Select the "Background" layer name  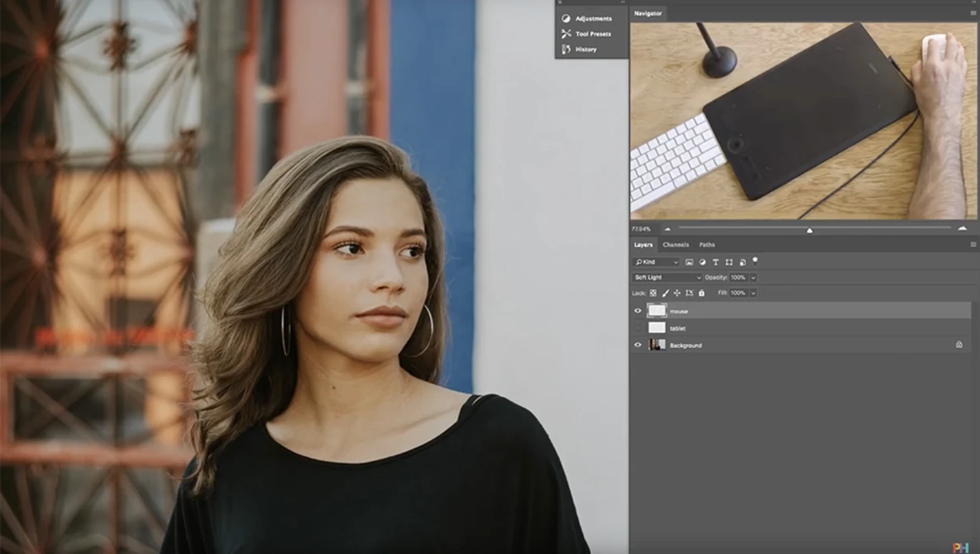[686, 346]
